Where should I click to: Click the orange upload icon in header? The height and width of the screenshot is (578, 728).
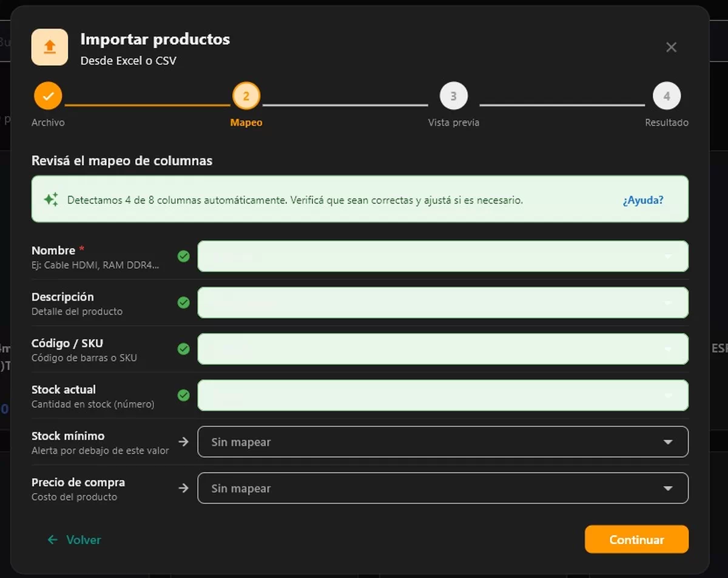pyautogui.click(x=50, y=47)
